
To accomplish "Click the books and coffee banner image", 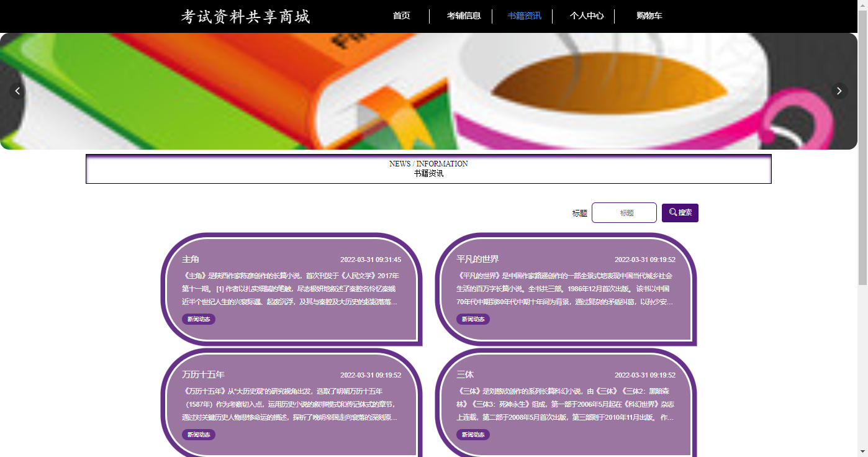I will (x=428, y=91).
